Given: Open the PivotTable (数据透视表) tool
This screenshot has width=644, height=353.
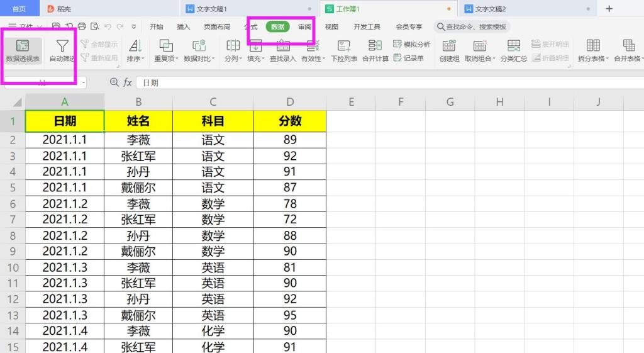Looking at the screenshot, I should point(23,50).
